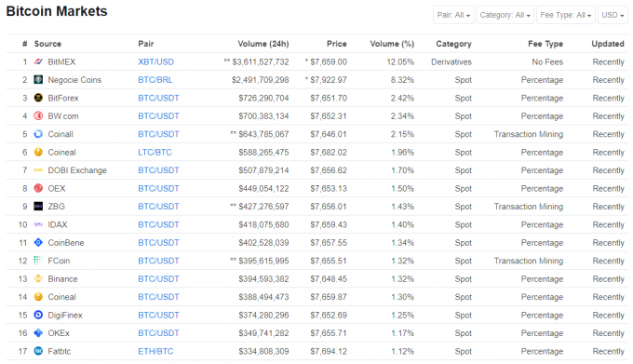The width and height of the screenshot is (633, 364).
Task: Click the BW.com logo icon
Action: 38,115
